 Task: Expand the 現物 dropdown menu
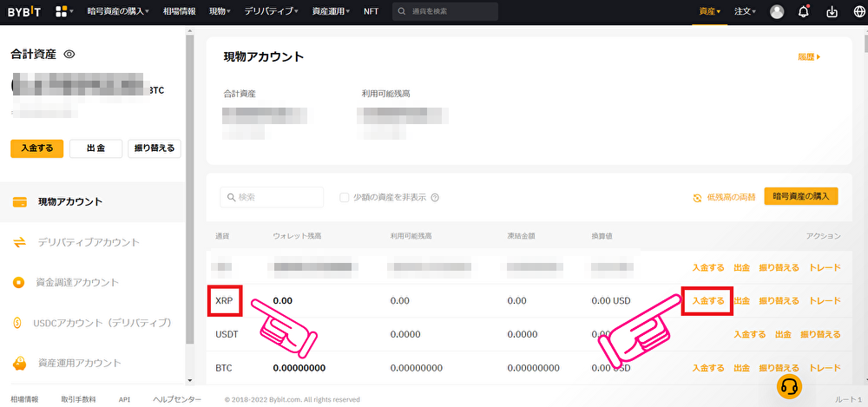pos(220,11)
